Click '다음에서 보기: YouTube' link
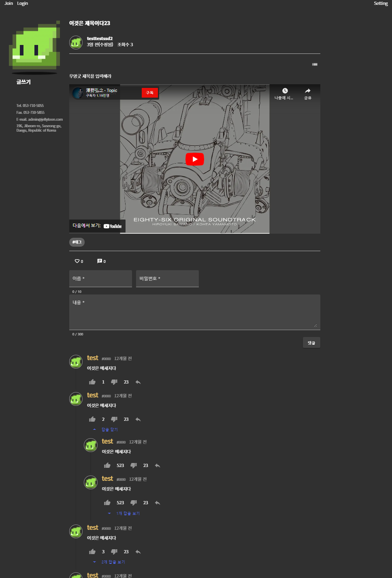This screenshot has width=392, height=578. coord(97,226)
